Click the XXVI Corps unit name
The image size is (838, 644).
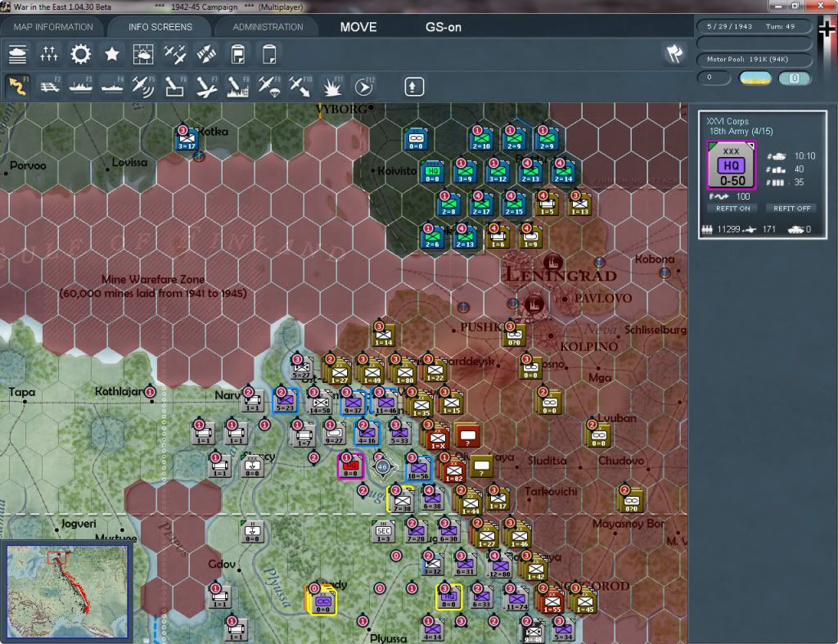tap(728, 121)
